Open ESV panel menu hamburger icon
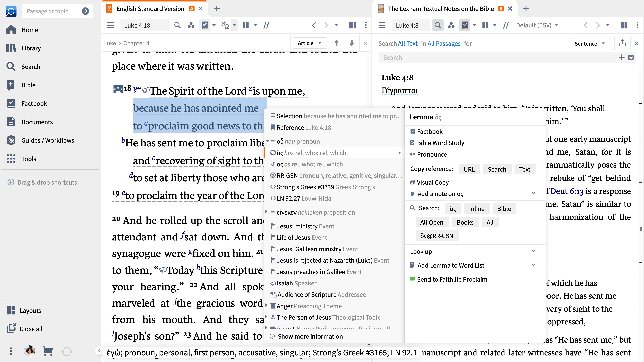This screenshot has height=362, width=644. [x=110, y=25]
